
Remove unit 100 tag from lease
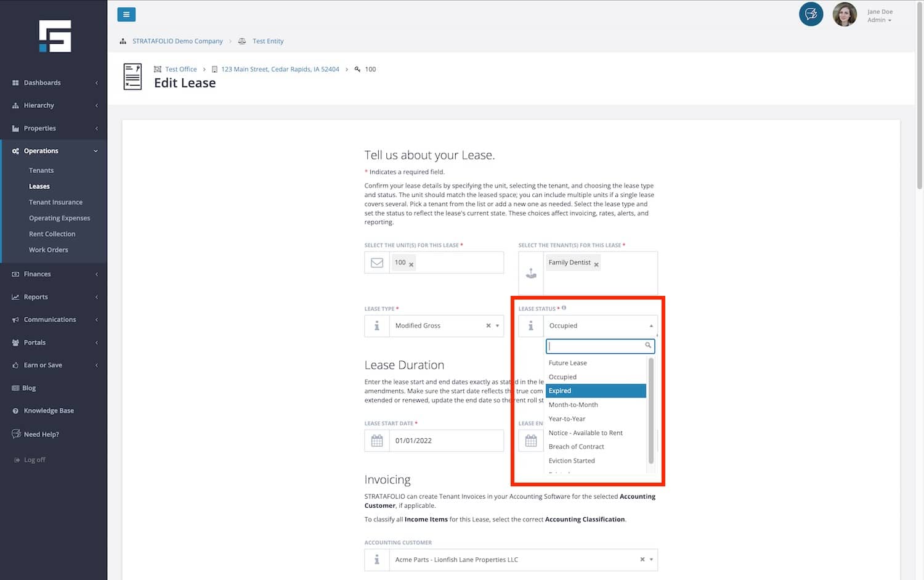coord(411,264)
